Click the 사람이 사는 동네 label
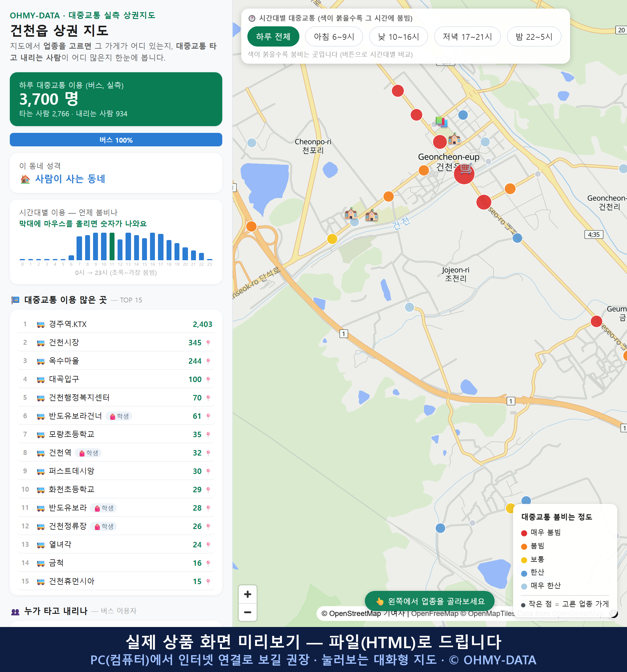The height and width of the screenshot is (672, 627). [x=70, y=179]
